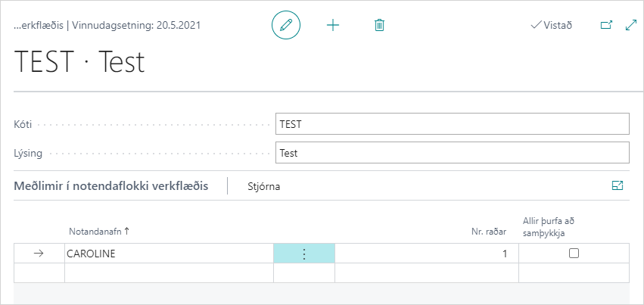Toggle the 'Allir þurfa að samþykkja' checkbox
This screenshot has height=305, width=644.
[574, 254]
